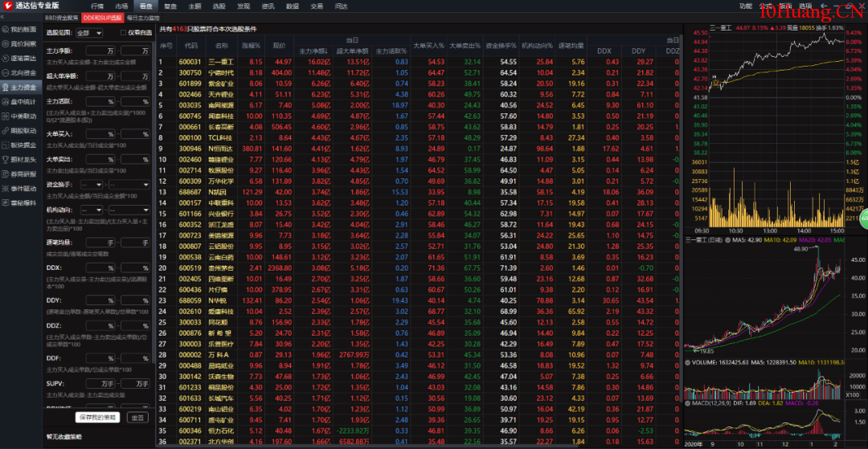Sort by 机构动向% column header
The height and width of the screenshot is (449, 868).
pos(537,45)
